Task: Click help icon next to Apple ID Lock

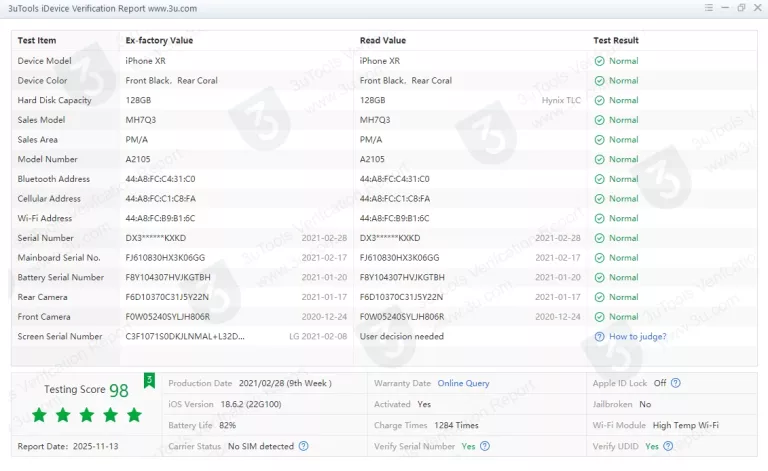Action: pyautogui.click(x=676, y=383)
